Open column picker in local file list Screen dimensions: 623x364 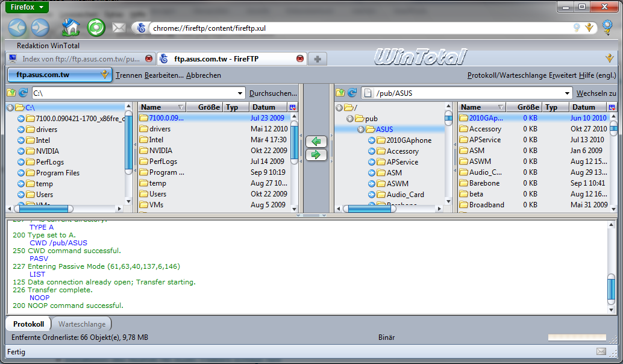tap(293, 107)
